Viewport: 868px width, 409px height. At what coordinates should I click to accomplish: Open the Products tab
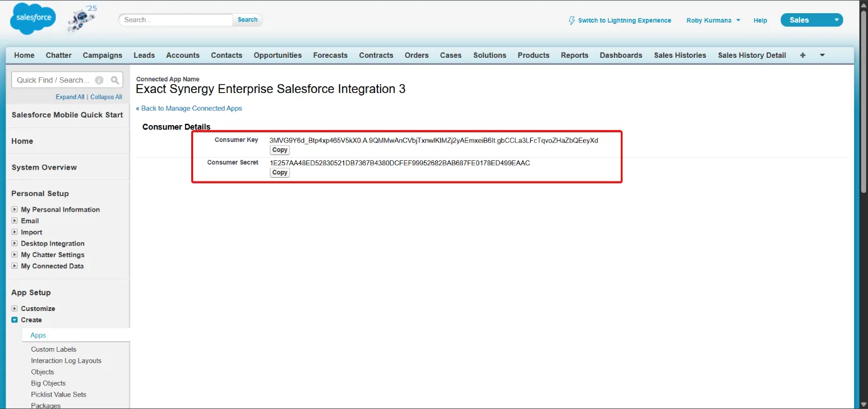(x=533, y=55)
